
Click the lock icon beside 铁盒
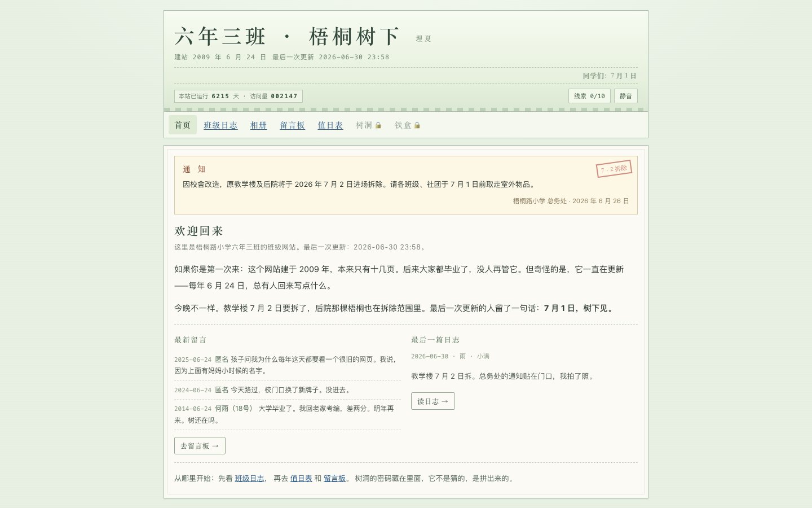coord(417,125)
